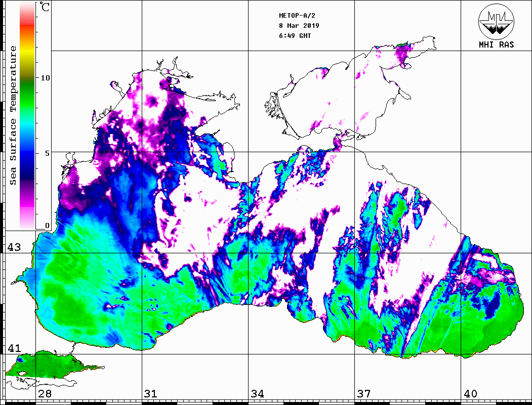This screenshot has width=532, height=405.
Task: Click the temperature color bar legend
Action: [x=27, y=116]
